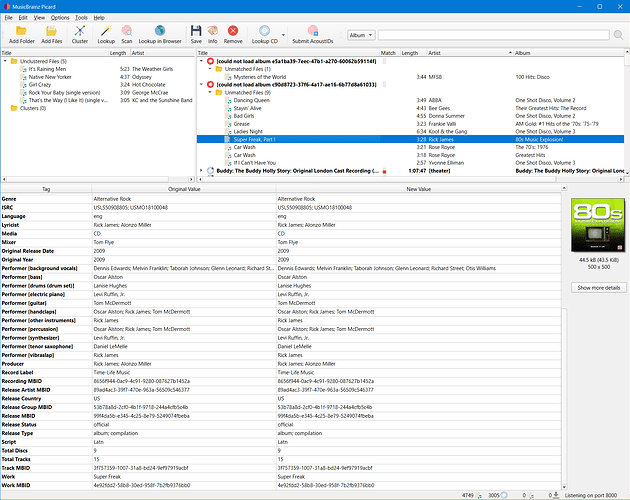Select the Ladies Night track row
Screen dimensions: 630x500
pos(410,131)
